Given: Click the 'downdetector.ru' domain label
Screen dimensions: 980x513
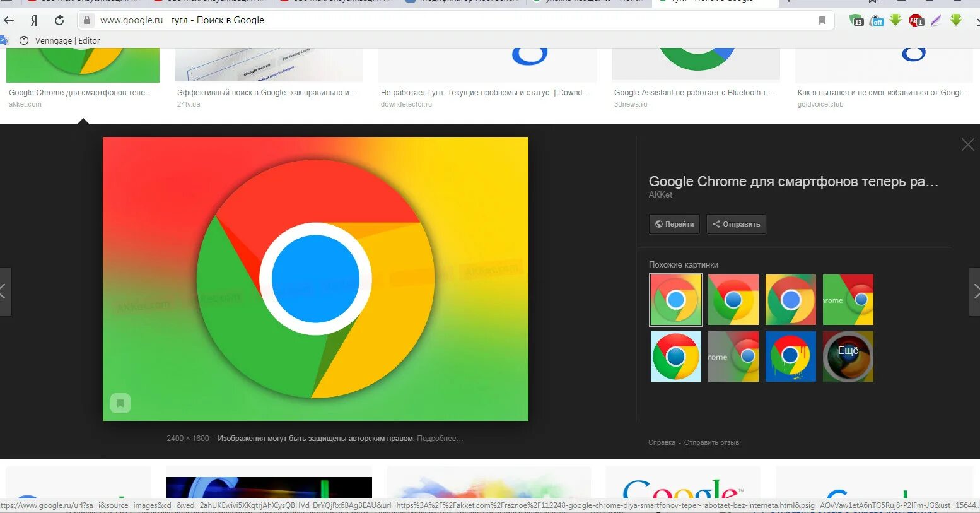Looking at the screenshot, I should 406,104.
